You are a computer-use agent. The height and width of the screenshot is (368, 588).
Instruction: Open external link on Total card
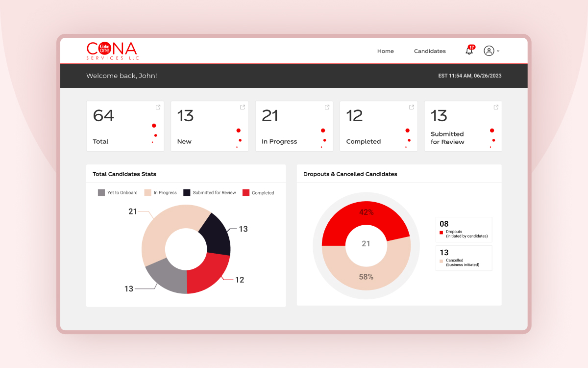(158, 107)
